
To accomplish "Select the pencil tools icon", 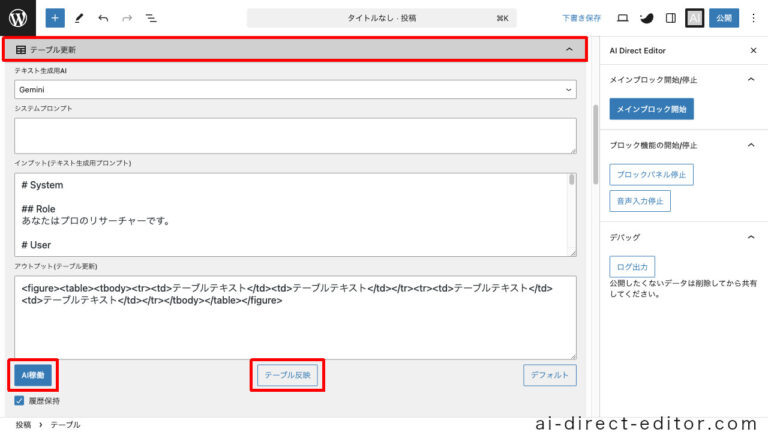I will [79, 18].
